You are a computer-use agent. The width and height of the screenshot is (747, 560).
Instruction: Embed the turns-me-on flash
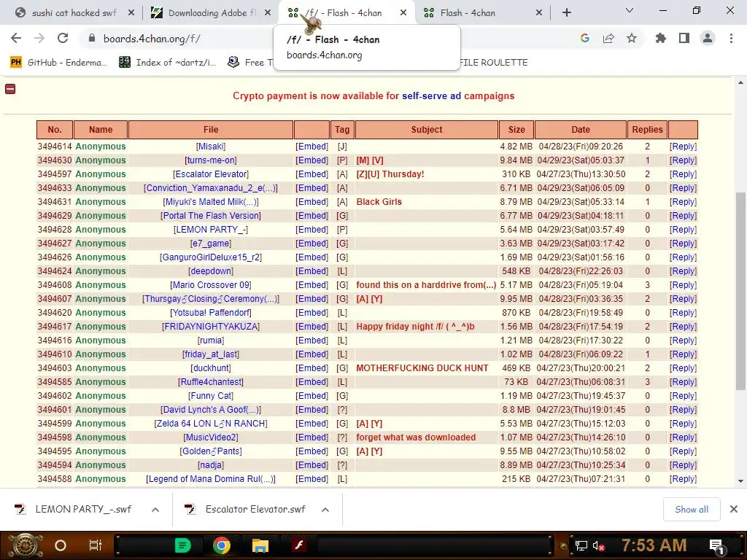coord(311,160)
